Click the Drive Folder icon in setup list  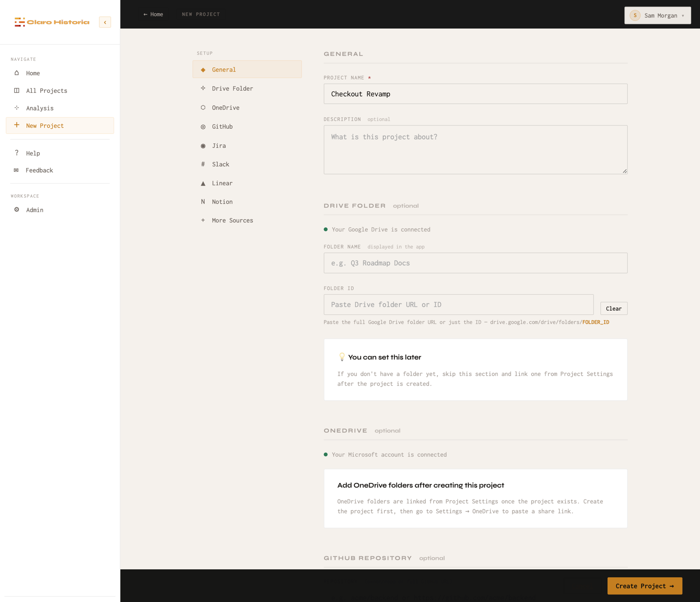coord(203,88)
